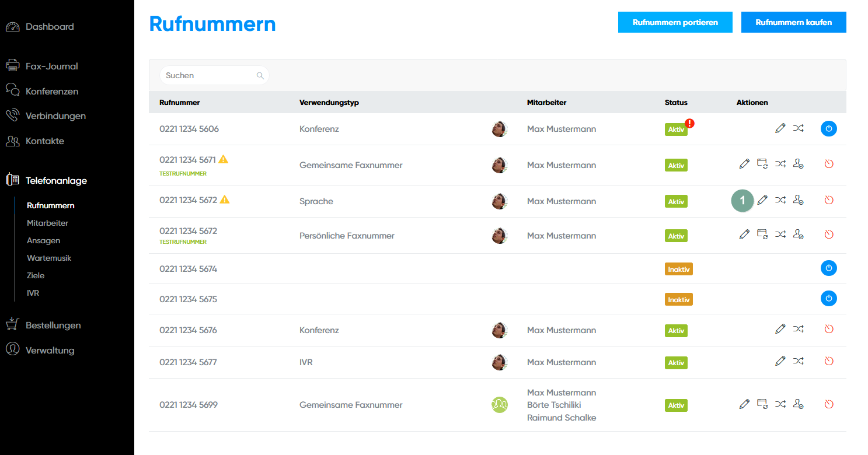Viewport: 868px width, 455px height.
Task: Click the blue power button for 0221 1234 5674
Action: [828, 268]
